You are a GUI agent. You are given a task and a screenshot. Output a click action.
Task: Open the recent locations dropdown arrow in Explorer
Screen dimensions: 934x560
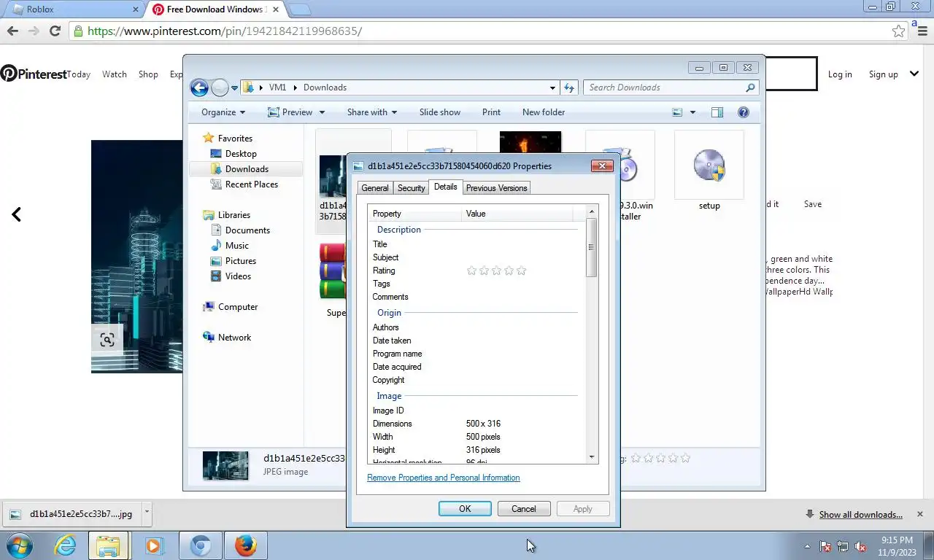pyautogui.click(x=234, y=87)
